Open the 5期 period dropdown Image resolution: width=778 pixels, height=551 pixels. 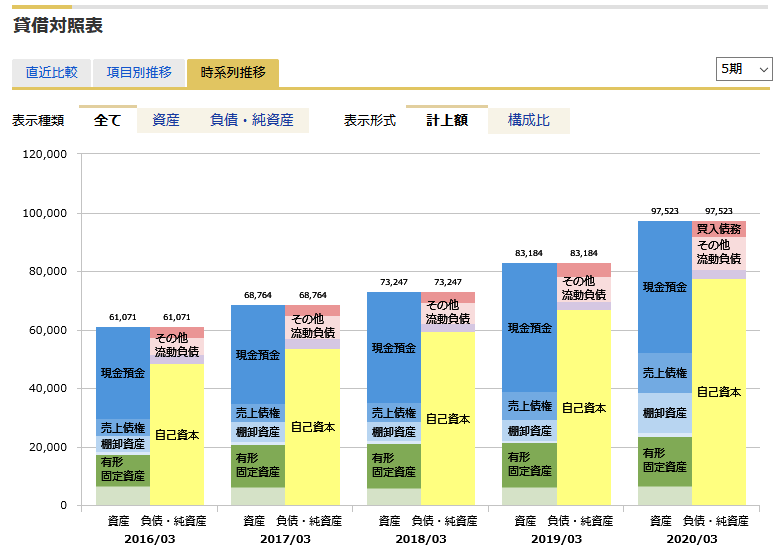click(744, 69)
